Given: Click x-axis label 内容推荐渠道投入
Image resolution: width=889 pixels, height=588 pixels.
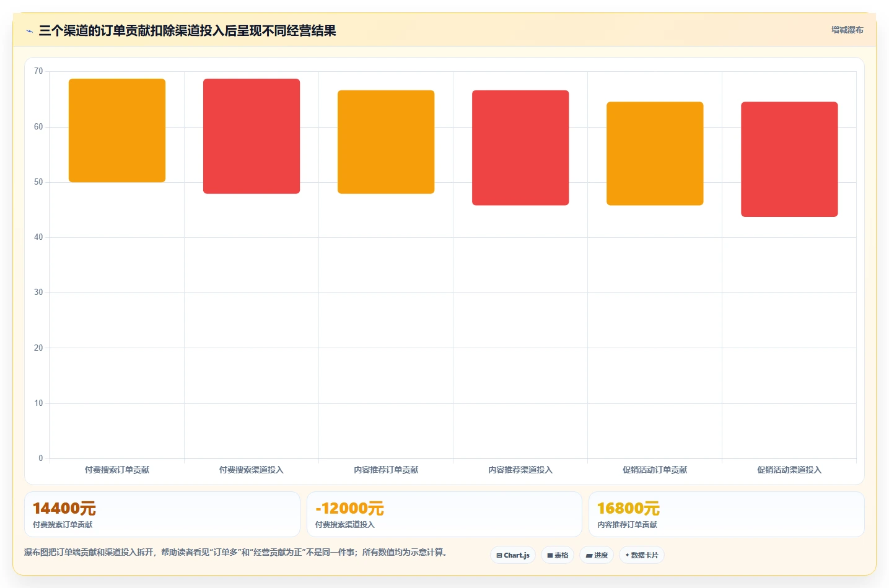Looking at the screenshot, I should pos(520,470).
